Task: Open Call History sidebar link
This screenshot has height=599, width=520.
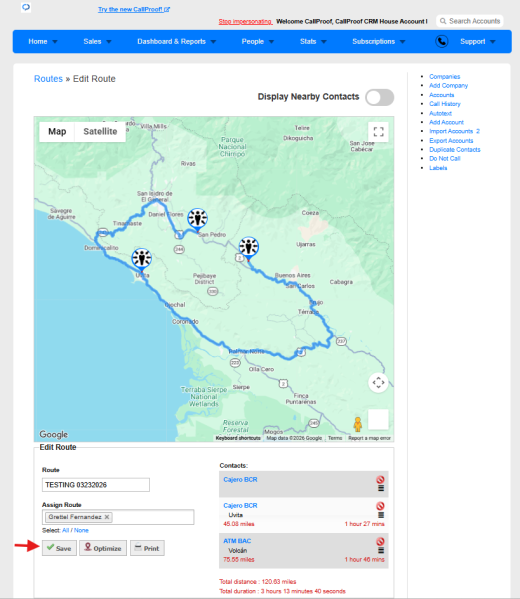Action: tap(445, 104)
